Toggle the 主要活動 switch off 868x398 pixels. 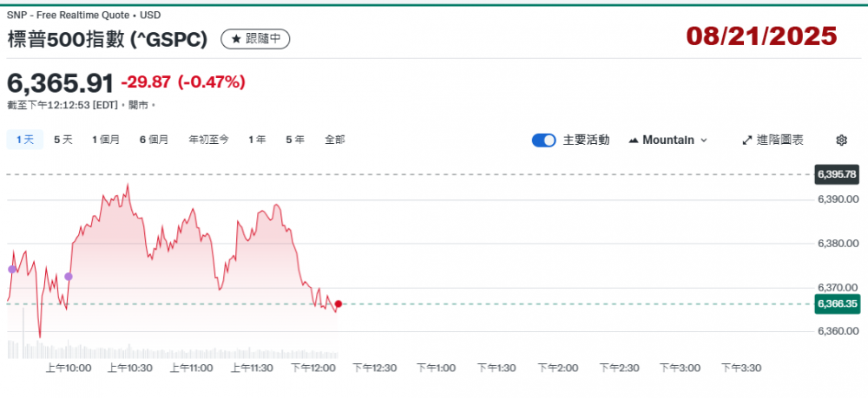pos(543,140)
